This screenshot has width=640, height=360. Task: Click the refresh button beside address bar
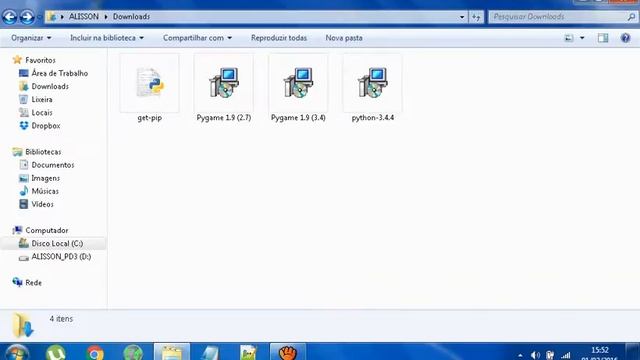(476, 17)
